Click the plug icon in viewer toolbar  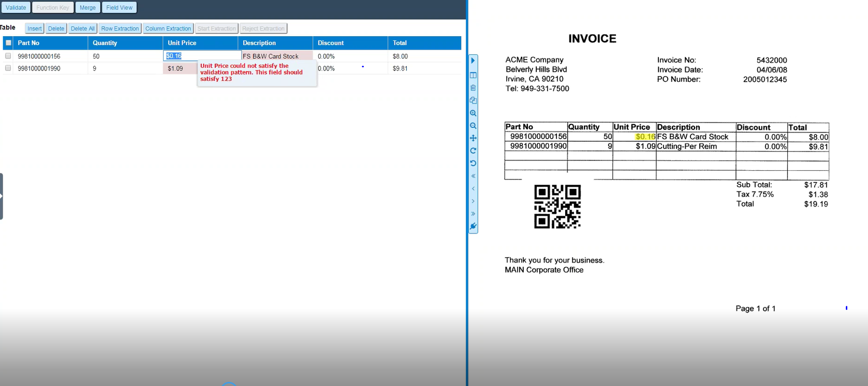473,226
